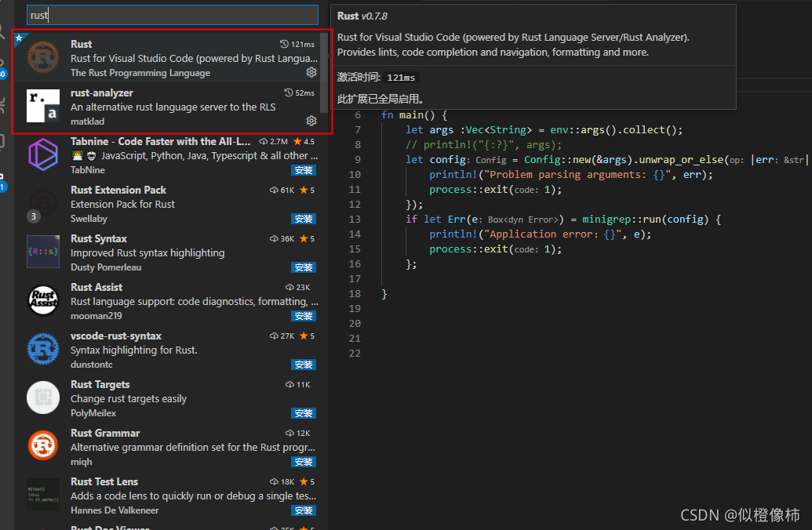Click the '121ms' activation time in tooltip
Image resolution: width=812 pixels, height=530 pixels.
pyautogui.click(x=402, y=78)
